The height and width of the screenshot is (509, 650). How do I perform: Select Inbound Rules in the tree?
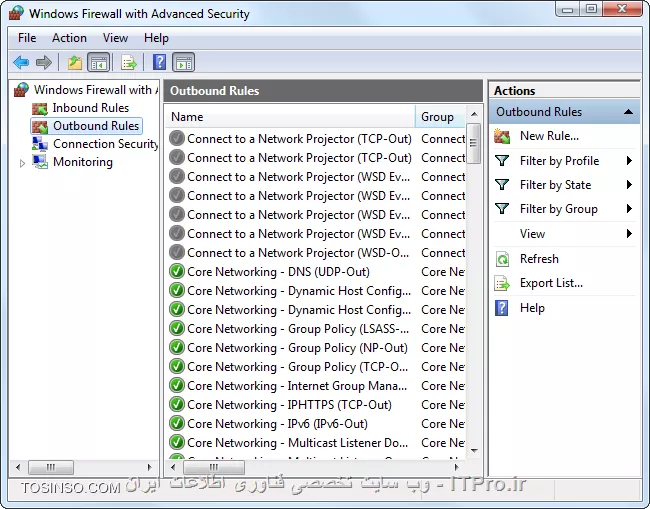point(91,108)
